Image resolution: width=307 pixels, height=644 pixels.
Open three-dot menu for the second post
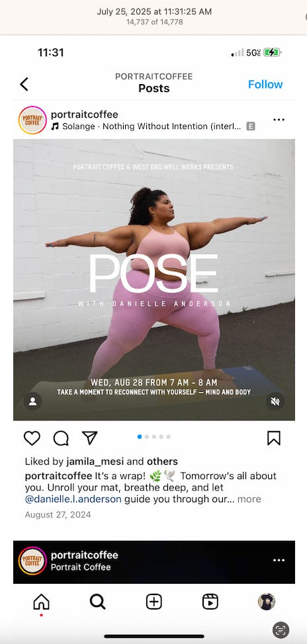[x=279, y=560]
